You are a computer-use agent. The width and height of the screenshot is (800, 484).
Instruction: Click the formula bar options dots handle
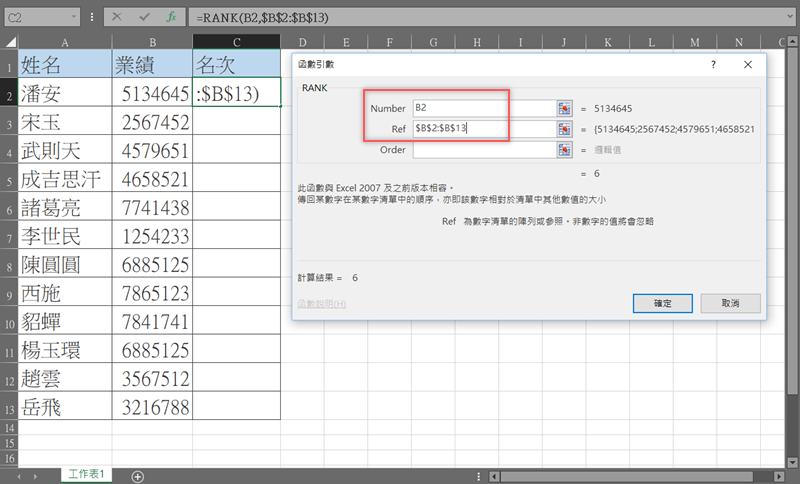point(92,18)
